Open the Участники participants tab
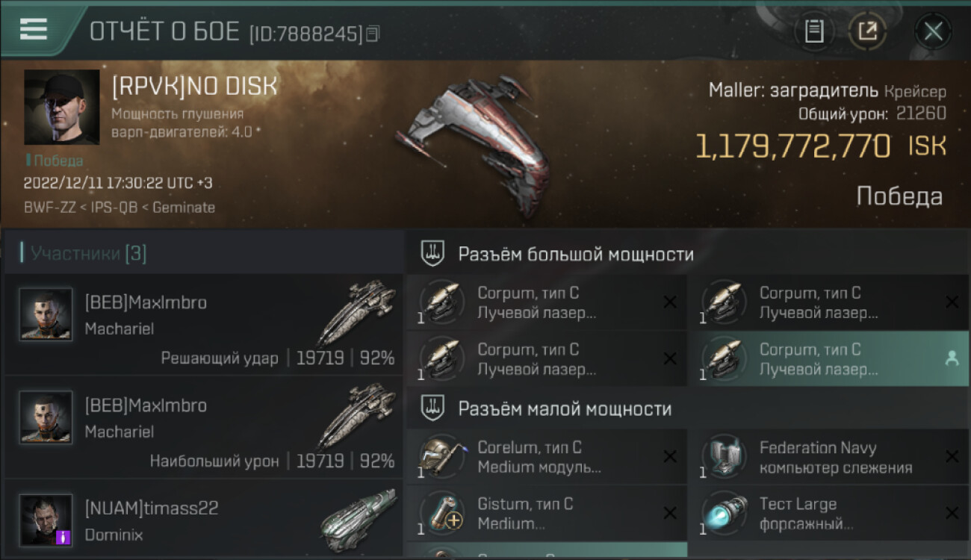971x560 pixels. 84,253
